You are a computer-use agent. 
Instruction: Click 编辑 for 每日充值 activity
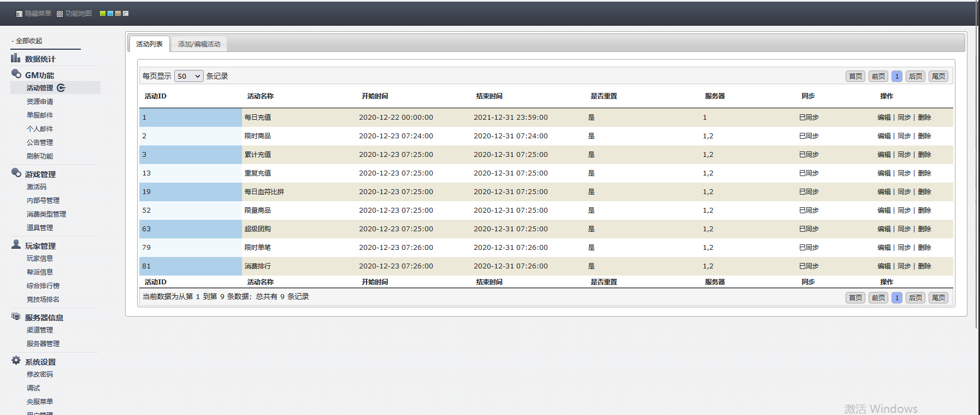(884, 118)
